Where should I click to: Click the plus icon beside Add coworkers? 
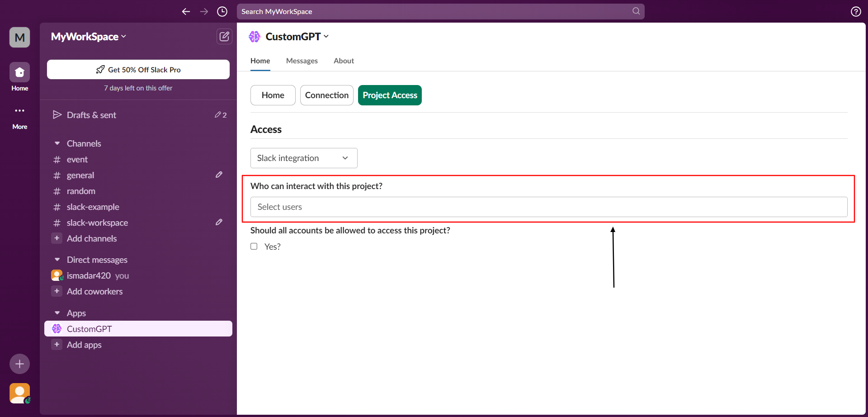coord(57,291)
